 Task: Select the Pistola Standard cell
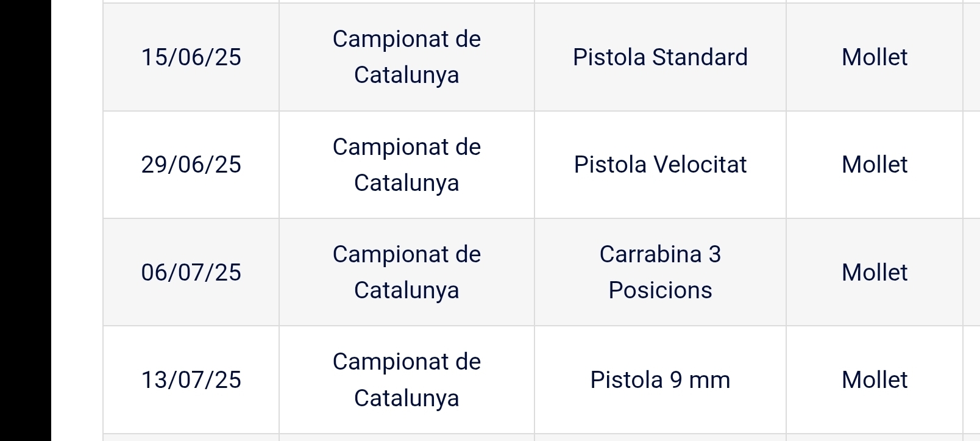[660, 57]
